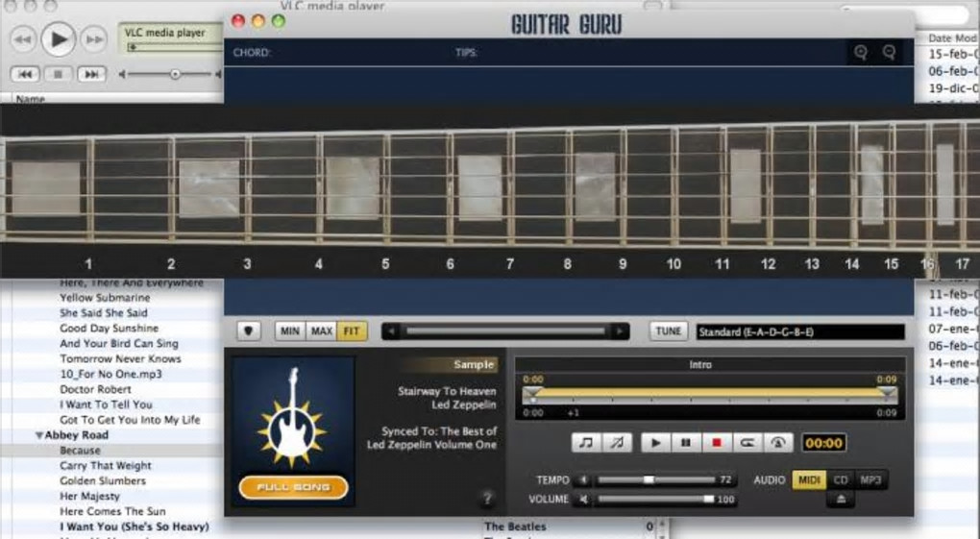
Task: Select 'I Want To Tell You' track
Action: coord(107,404)
